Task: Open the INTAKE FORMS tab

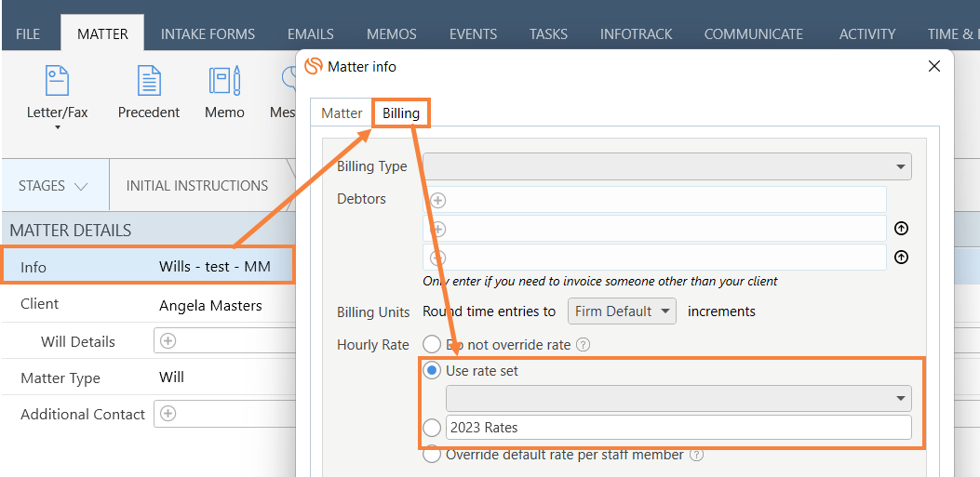Action: pos(208,33)
